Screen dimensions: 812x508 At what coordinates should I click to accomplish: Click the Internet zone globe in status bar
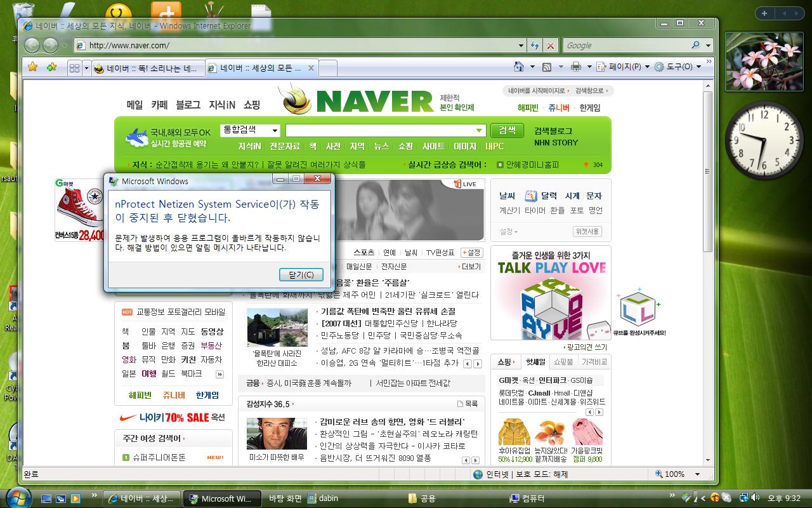coord(479,474)
